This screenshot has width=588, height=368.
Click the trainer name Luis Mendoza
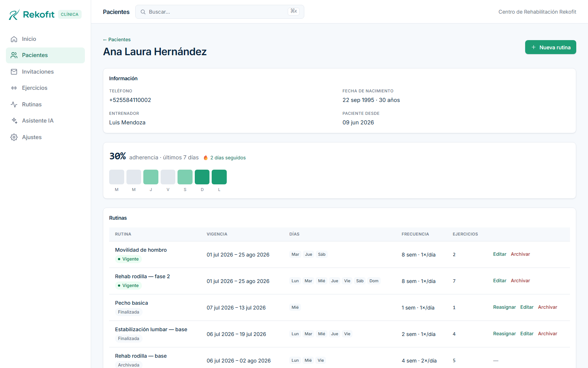click(x=127, y=123)
